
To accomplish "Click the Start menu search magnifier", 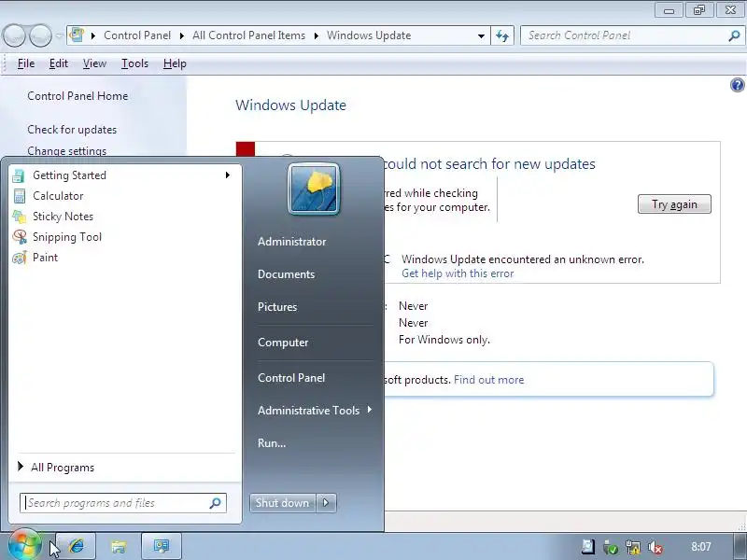I will point(216,503).
